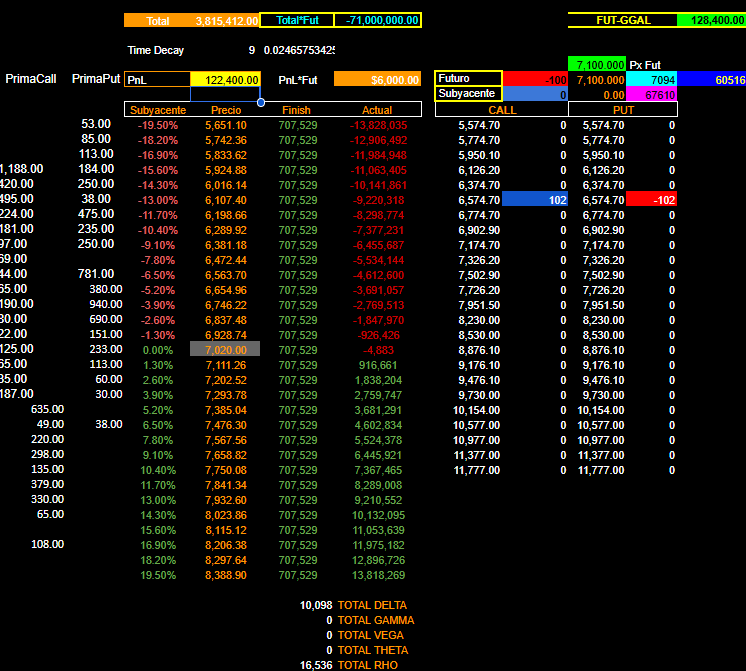Click the Finish column header

[x=296, y=110]
